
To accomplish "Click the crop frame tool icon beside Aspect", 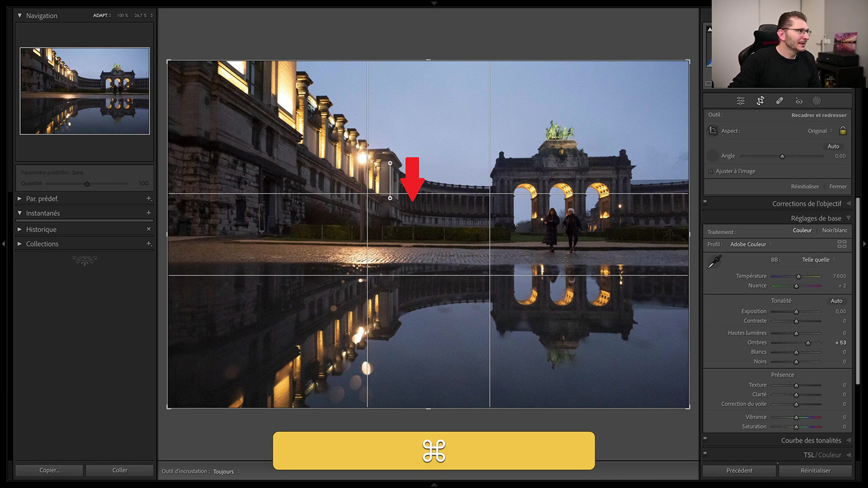I will click(713, 131).
